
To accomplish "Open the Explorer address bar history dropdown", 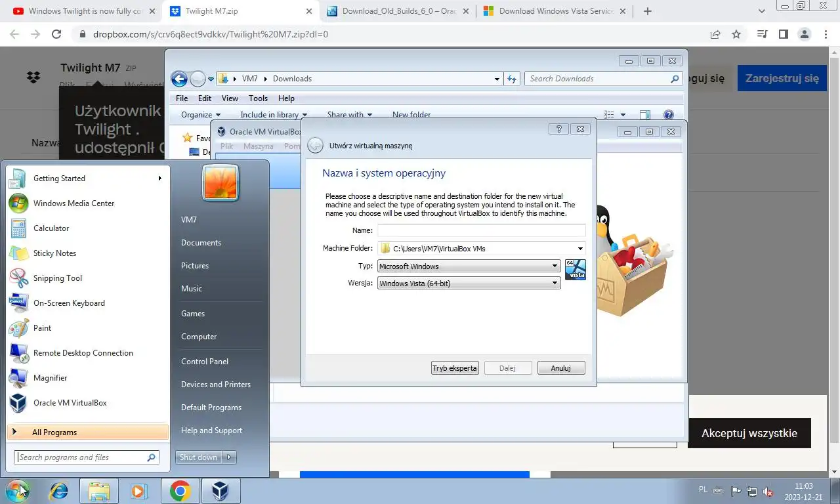I will tap(497, 79).
